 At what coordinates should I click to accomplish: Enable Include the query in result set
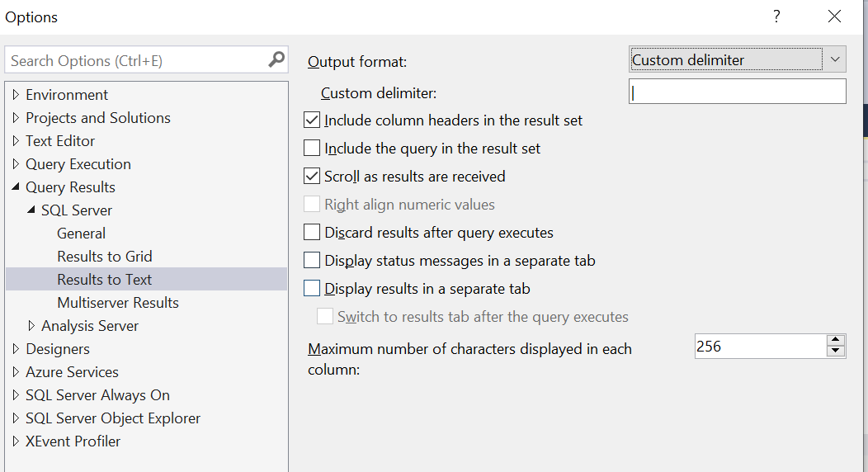point(312,149)
